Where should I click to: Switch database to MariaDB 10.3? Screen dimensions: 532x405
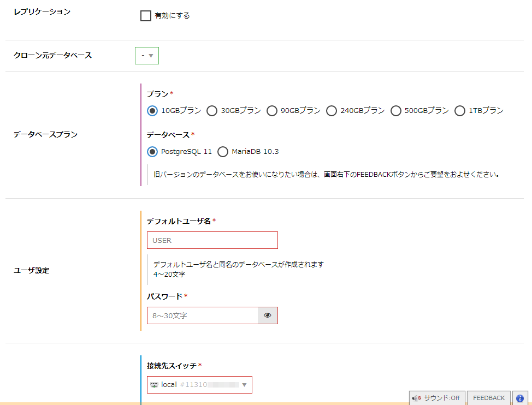[x=223, y=152]
